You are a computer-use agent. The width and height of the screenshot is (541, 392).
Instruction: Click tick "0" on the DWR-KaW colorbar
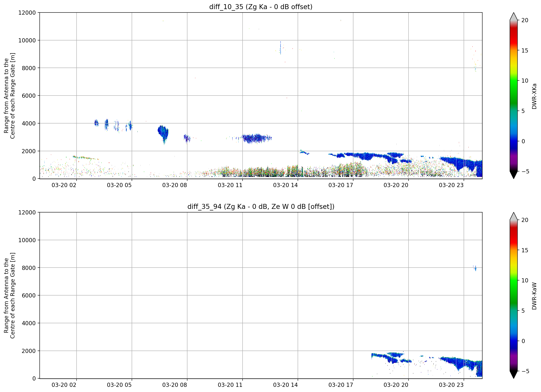[523, 341]
